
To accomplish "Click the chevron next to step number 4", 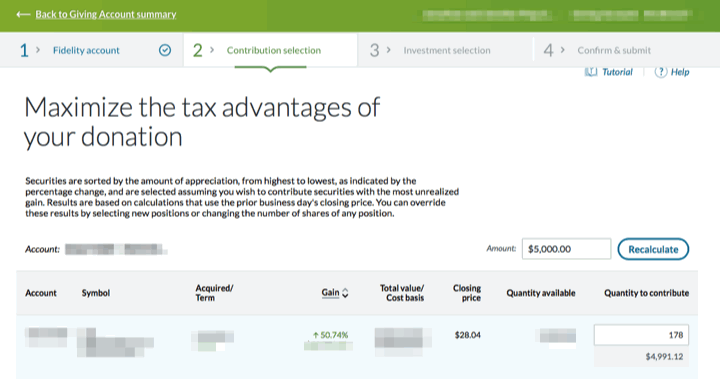I will pos(562,50).
